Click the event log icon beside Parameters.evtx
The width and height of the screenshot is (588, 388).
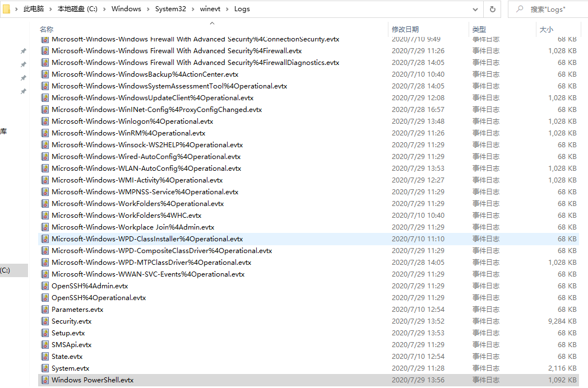[x=45, y=309]
